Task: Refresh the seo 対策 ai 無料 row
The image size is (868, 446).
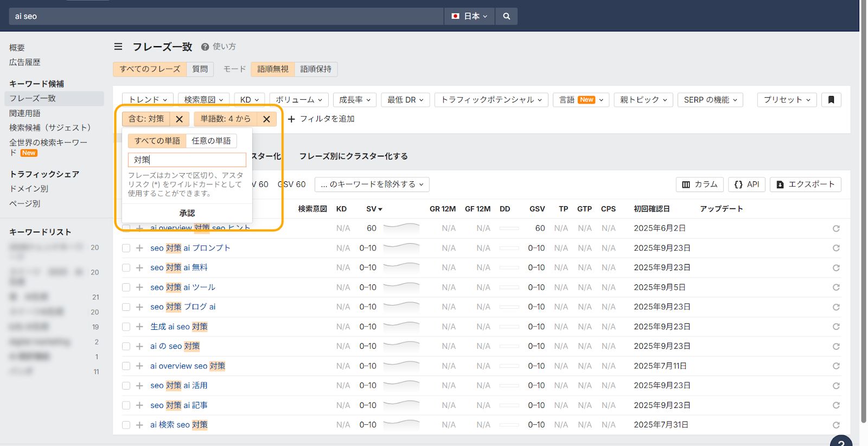Action: pyautogui.click(x=836, y=267)
